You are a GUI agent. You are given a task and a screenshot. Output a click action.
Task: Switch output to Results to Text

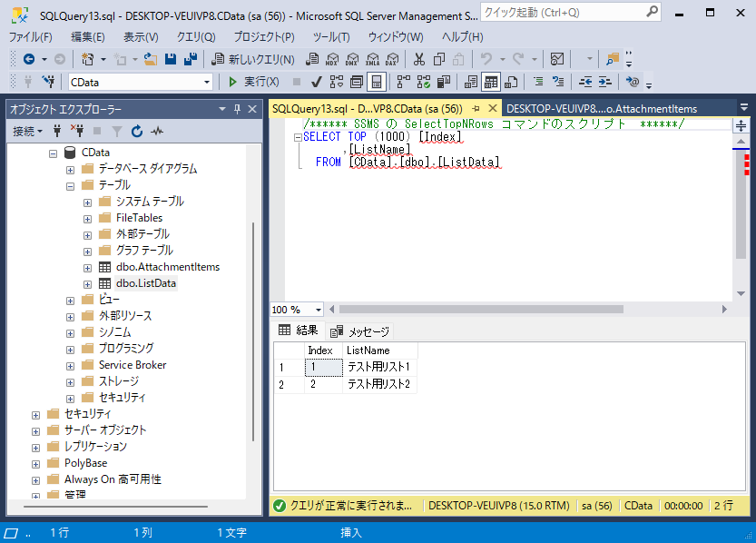click(x=470, y=82)
